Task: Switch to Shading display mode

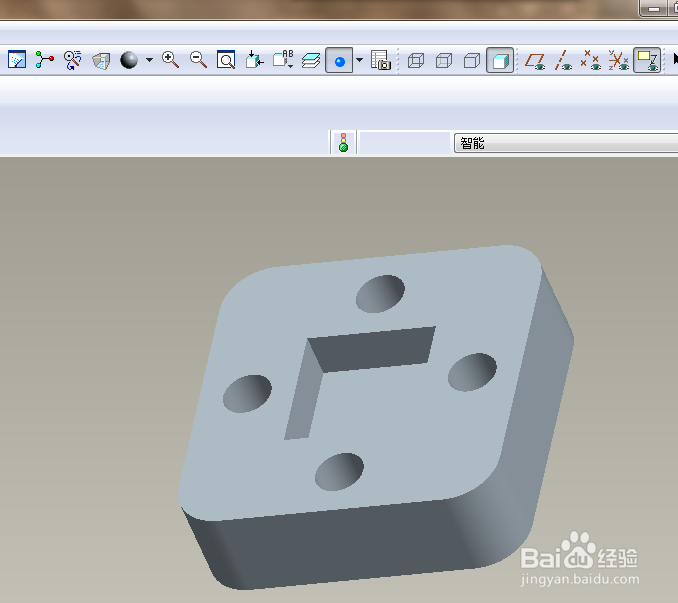Action: (500, 61)
